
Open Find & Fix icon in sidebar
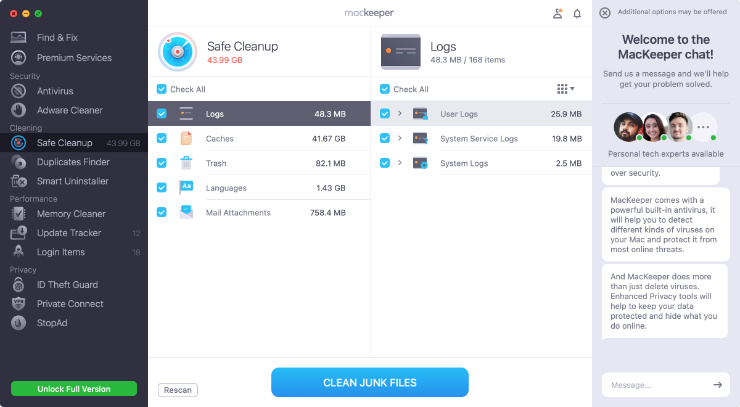[x=18, y=37]
